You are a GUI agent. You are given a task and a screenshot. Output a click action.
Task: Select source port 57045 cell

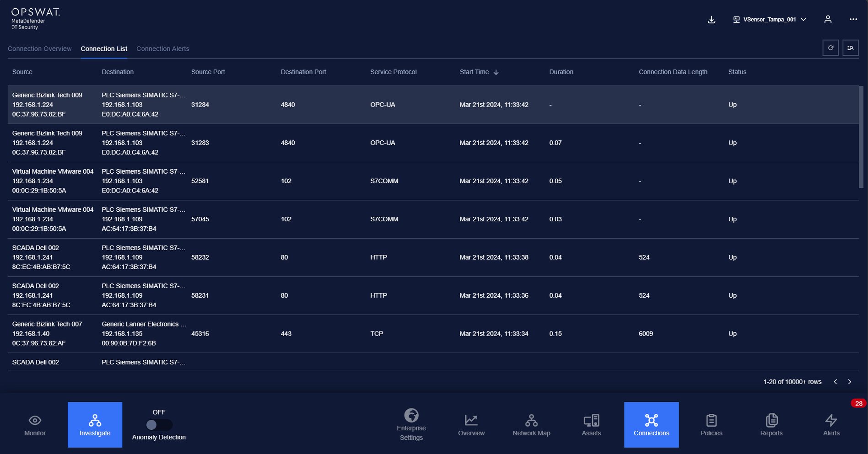point(200,219)
